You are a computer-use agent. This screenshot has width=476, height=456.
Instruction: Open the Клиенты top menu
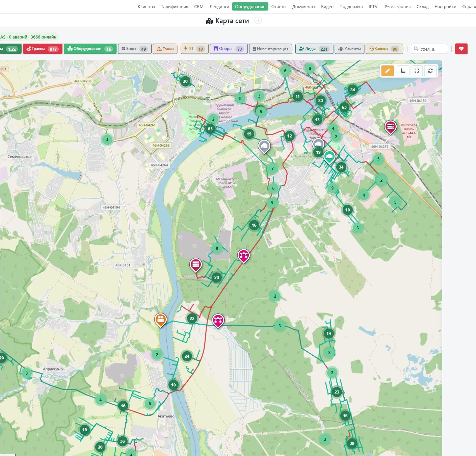(146, 6)
